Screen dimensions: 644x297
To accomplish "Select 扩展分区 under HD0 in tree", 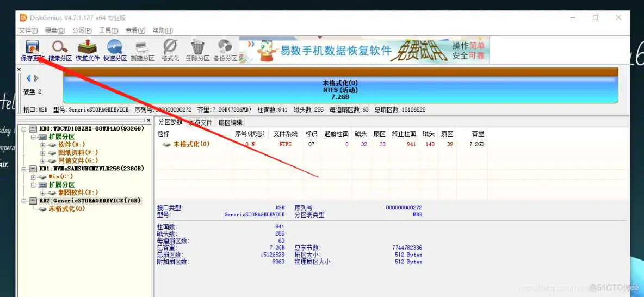I will coord(61,137).
